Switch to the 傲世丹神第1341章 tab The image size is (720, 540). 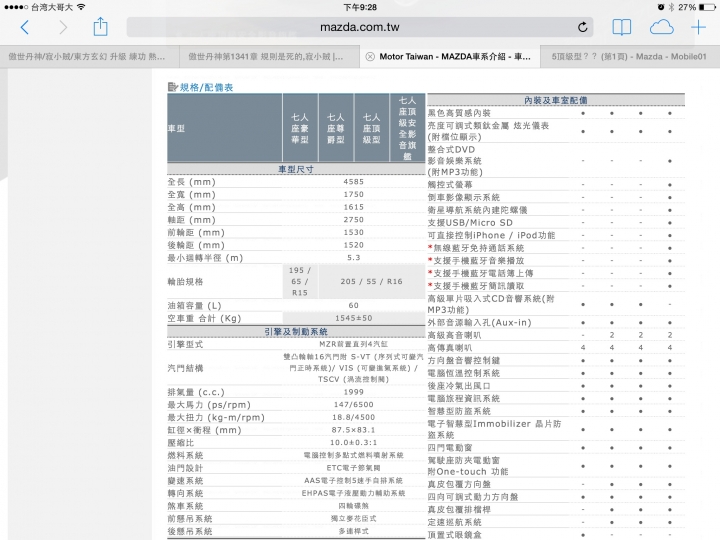click(x=270, y=56)
